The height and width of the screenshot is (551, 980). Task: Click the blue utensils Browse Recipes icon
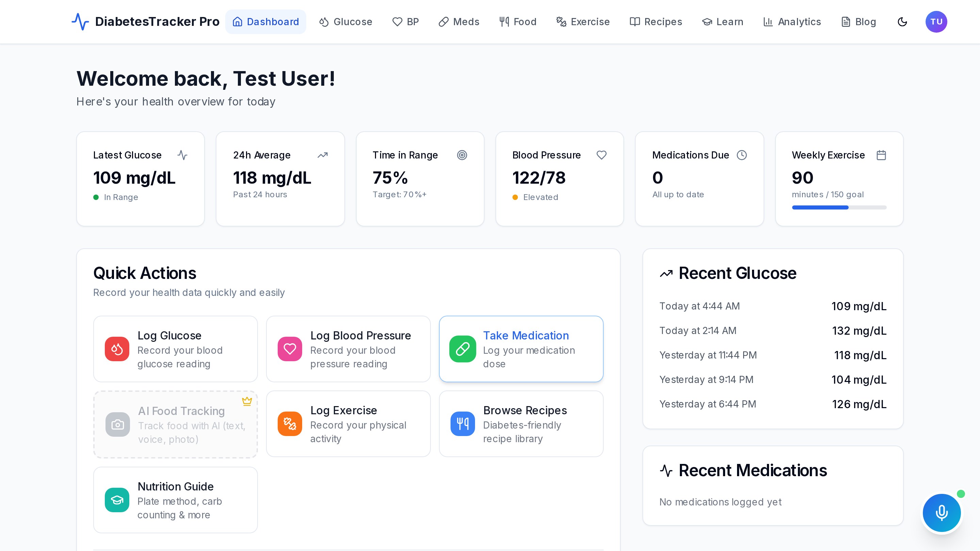[463, 423]
